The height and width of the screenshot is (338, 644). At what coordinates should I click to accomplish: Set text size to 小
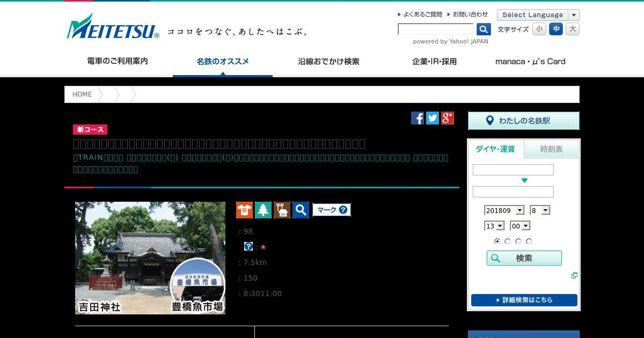pos(539,29)
